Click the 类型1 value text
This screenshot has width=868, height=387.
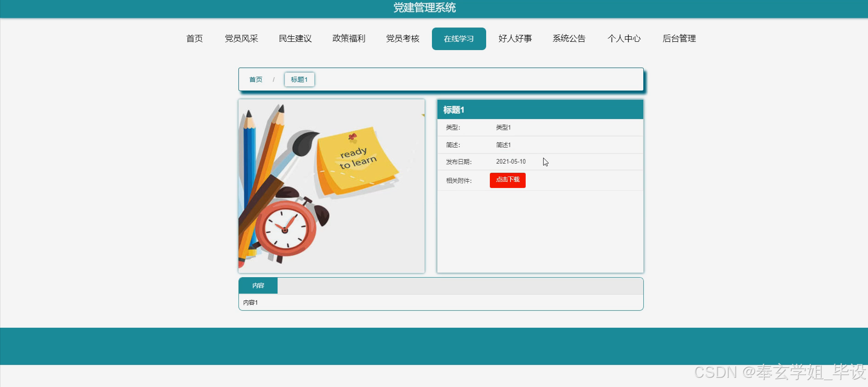click(503, 127)
